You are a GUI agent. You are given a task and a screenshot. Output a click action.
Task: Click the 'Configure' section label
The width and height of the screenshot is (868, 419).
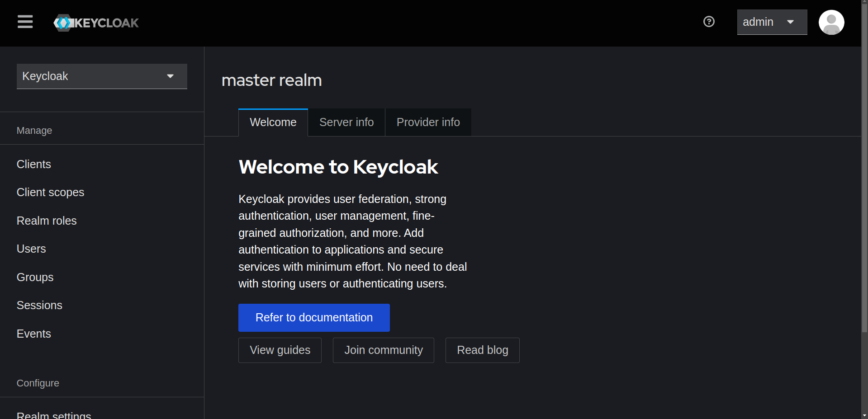click(38, 383)
